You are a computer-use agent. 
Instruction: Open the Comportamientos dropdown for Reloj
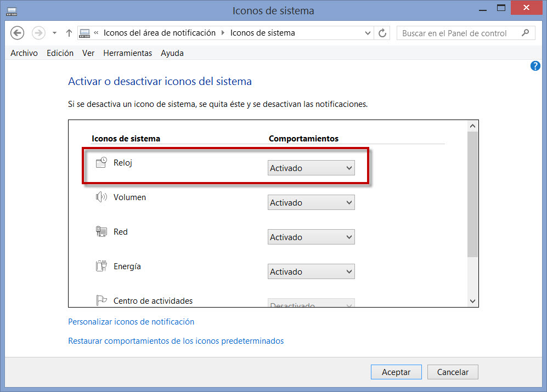tap(311, 168)
